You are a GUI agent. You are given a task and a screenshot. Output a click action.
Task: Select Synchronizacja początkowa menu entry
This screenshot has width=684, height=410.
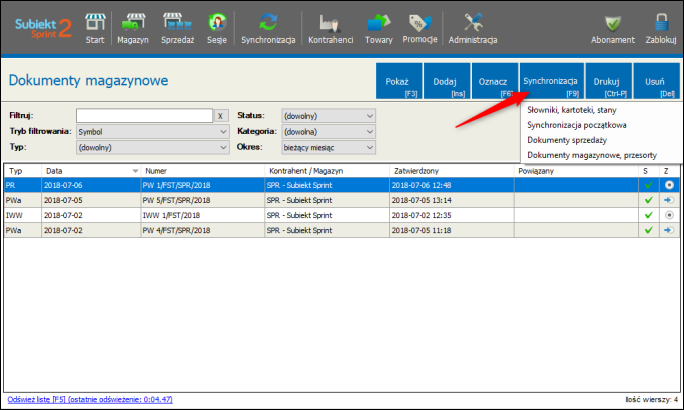[577, 125]
